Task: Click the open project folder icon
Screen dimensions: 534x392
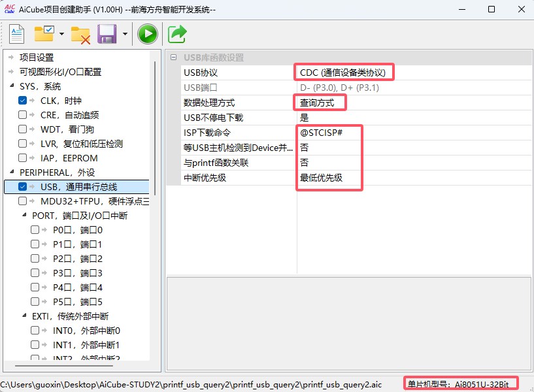Action: coord(44,34)
